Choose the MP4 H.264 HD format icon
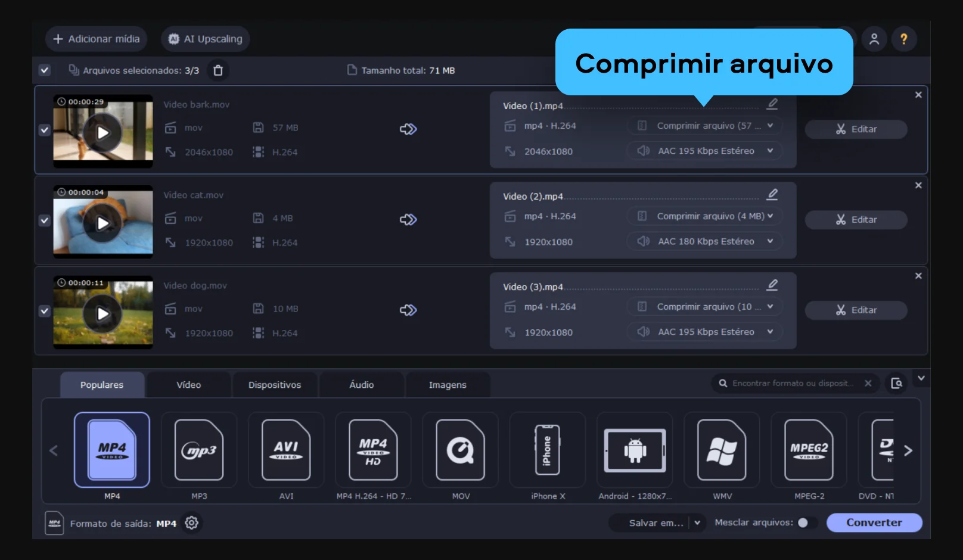Viewport: 963px width, 560px height. pos(373,450)
